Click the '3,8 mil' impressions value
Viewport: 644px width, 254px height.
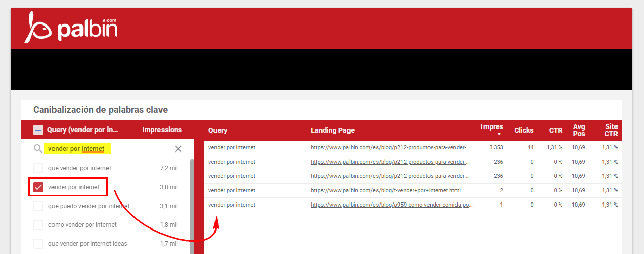pos(169,187)
